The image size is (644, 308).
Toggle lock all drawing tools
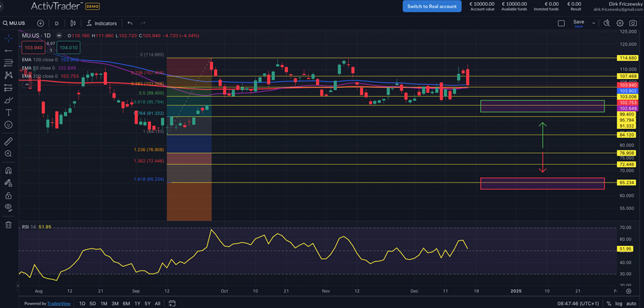(8, 195)
